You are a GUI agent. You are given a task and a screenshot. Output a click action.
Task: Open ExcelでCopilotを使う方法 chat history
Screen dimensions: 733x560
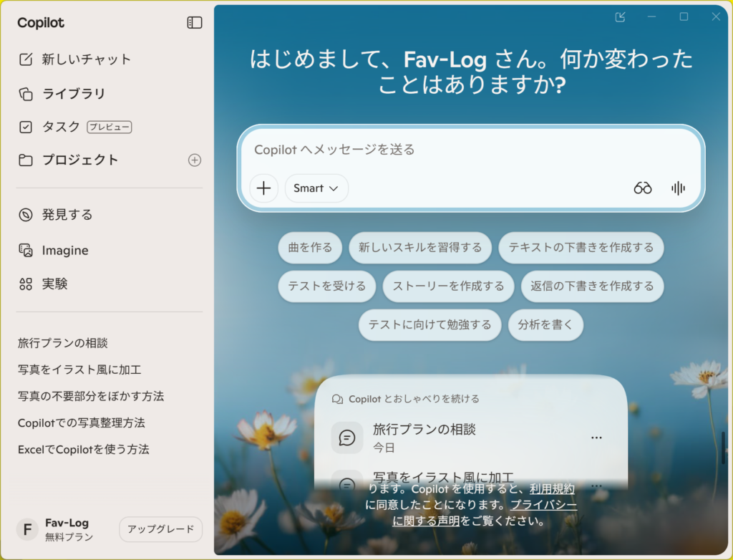[x=83, y=450]
